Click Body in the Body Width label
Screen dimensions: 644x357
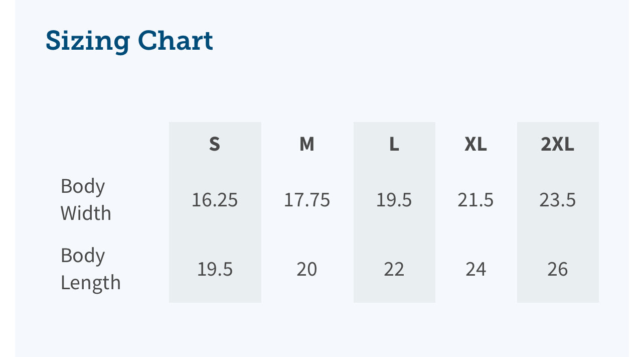pyautogui.click(x=83, y=186)
